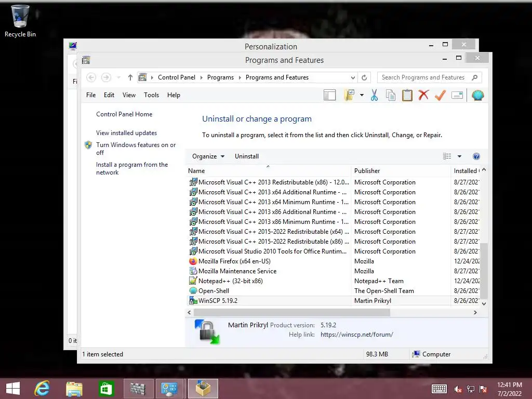Open the File menu
The image size is (532, 399).
[x=91, y=95]
